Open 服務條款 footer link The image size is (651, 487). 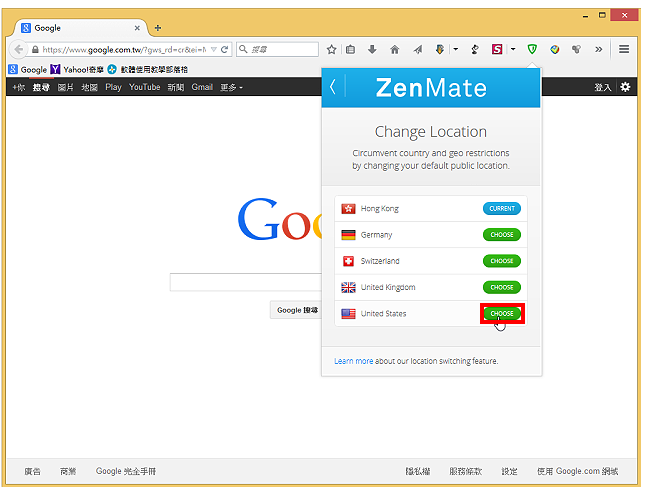click(x=466, y=471)
